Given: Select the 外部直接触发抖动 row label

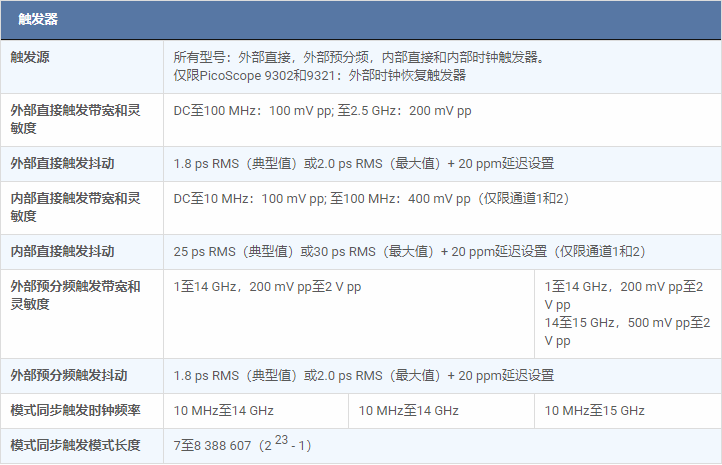Looking at the screenshot, I should 61,163.
